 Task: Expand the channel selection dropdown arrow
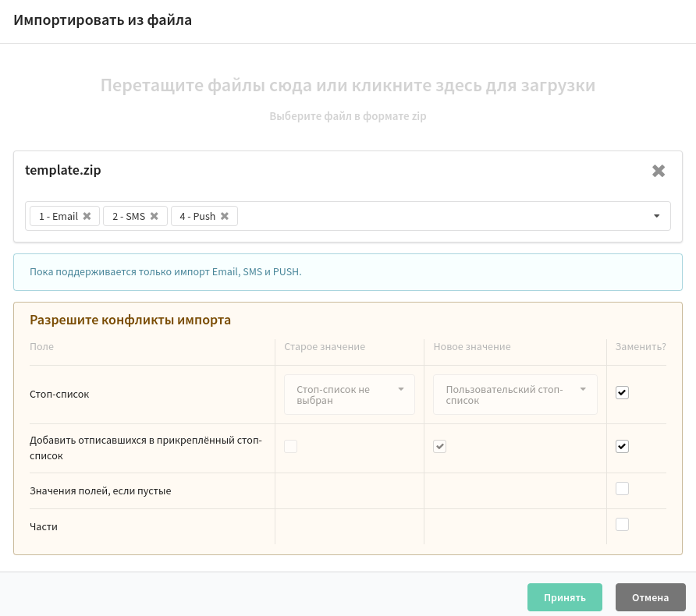click(x=656, y=216)
